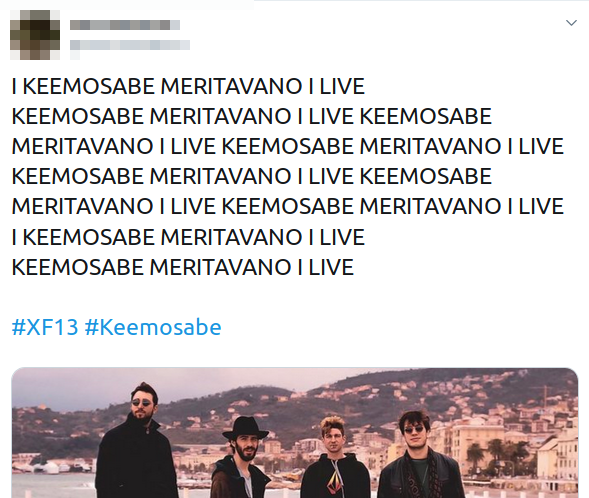Click the man in the diamond-logo hoodie

tap(335, 458)
